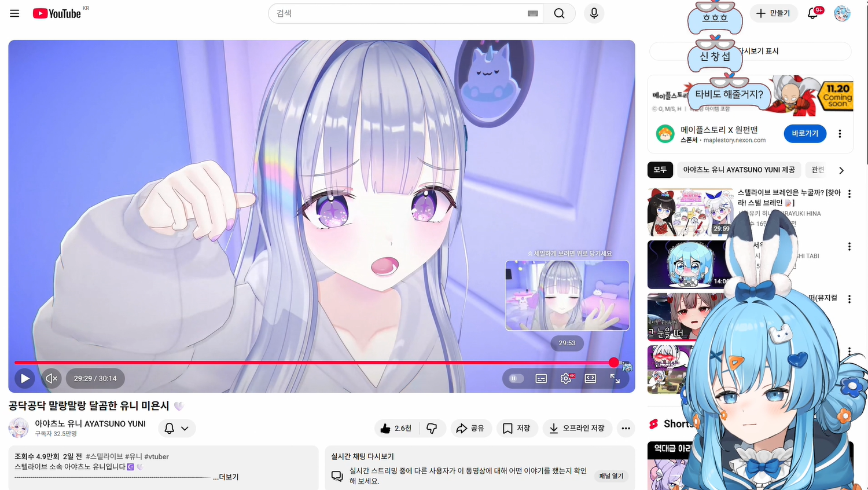The height and width of the screenshot is (490, 868).
Task: Click the Shorts section icon
Action: pyautogui.click(x=653, y=424)
